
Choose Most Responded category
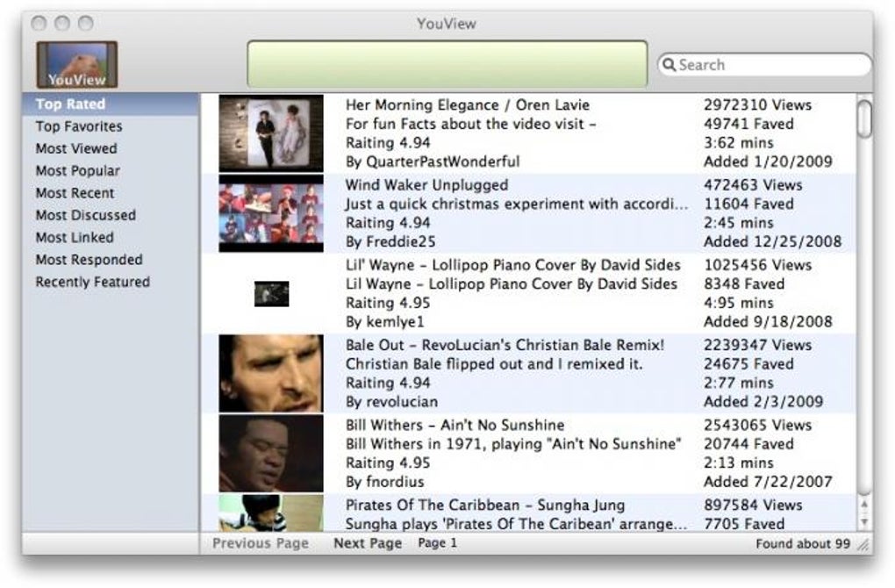pos(89,260)
